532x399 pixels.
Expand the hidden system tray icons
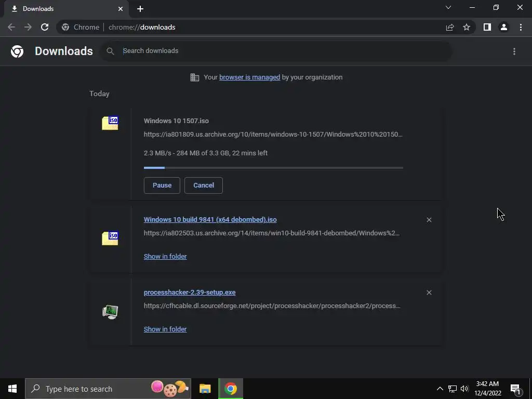coord(440,389)
